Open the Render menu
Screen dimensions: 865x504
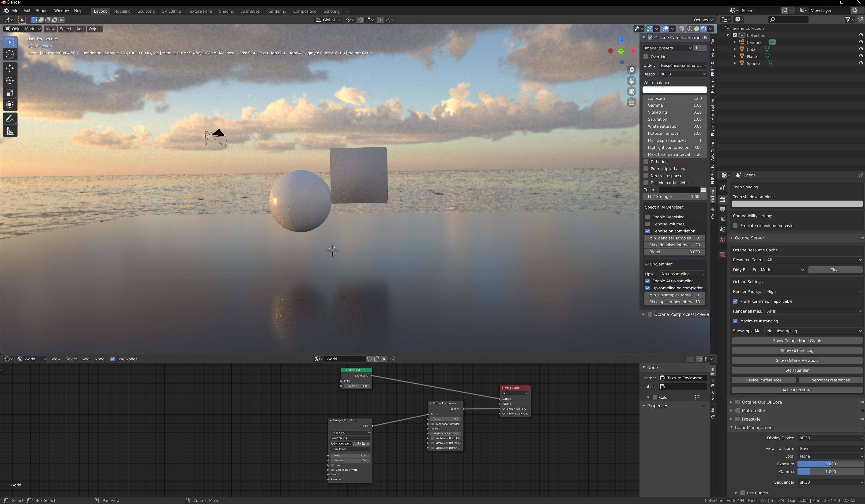point(42,11)
